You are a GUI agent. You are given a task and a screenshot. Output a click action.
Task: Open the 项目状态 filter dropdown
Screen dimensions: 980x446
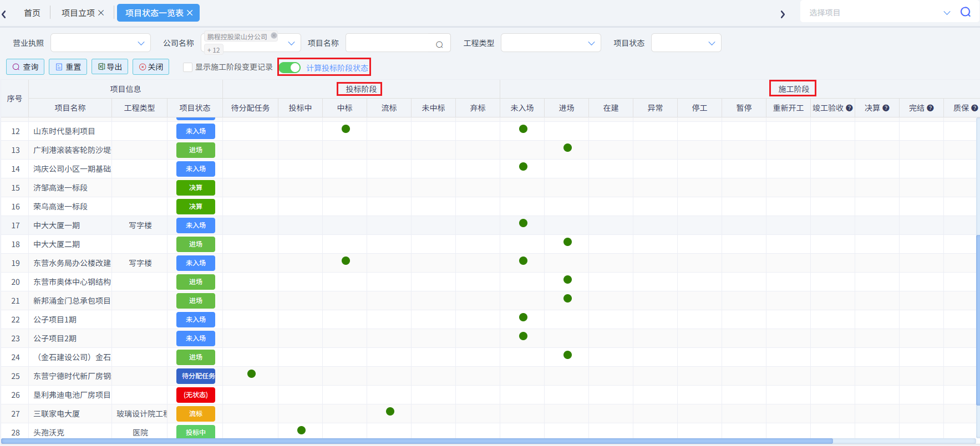(686, 43)
